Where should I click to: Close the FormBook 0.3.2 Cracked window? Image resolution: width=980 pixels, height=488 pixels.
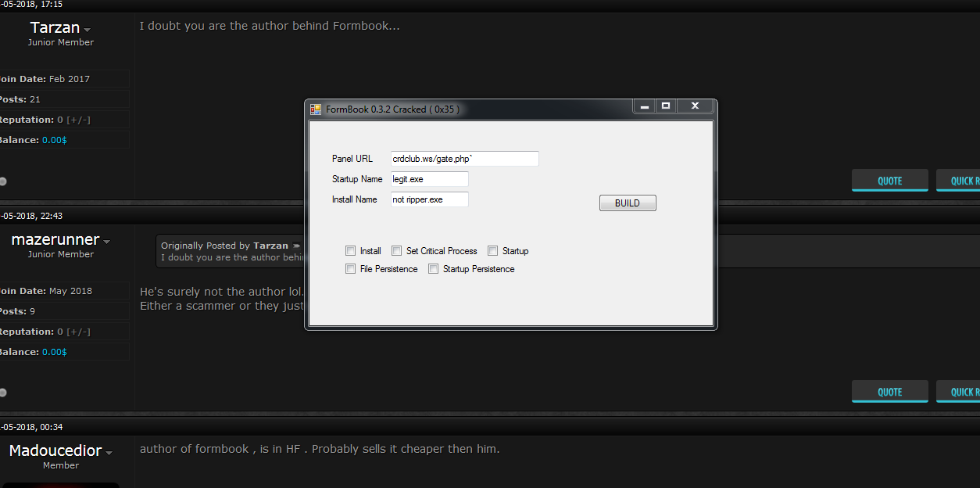[695, 106]
